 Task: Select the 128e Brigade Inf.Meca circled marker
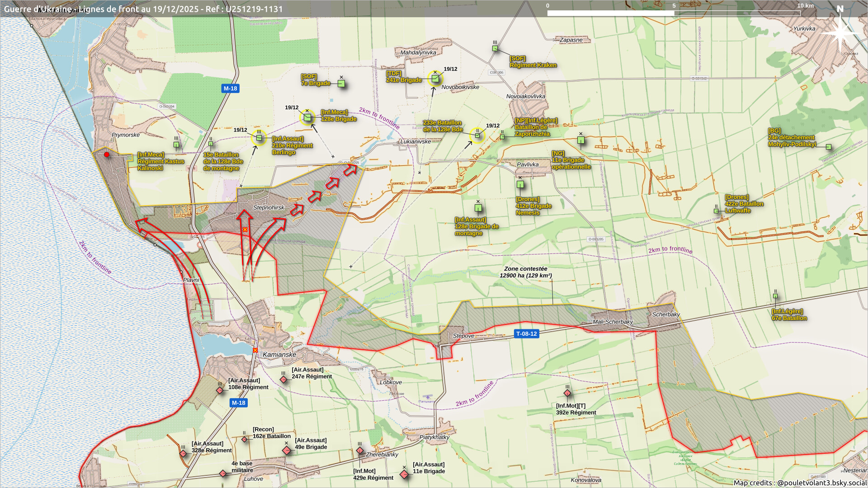[x=307, y=118]
